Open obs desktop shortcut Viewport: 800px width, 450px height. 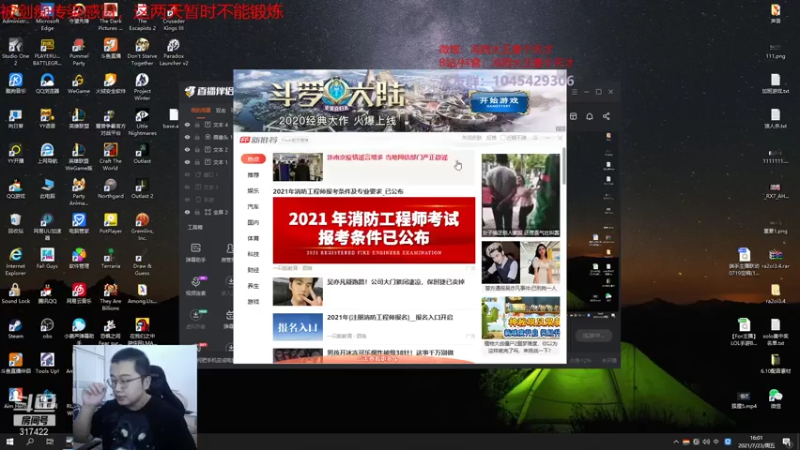tap(47, 329)
